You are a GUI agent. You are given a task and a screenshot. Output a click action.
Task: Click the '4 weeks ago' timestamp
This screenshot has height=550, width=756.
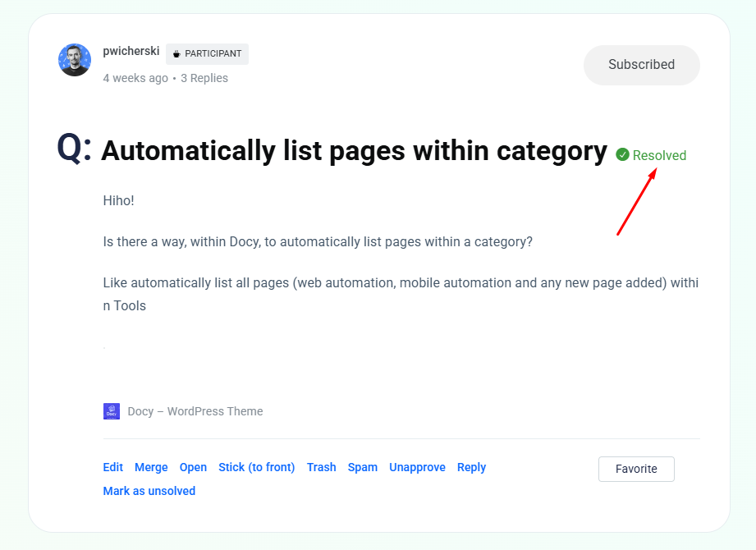click(135, 78)
